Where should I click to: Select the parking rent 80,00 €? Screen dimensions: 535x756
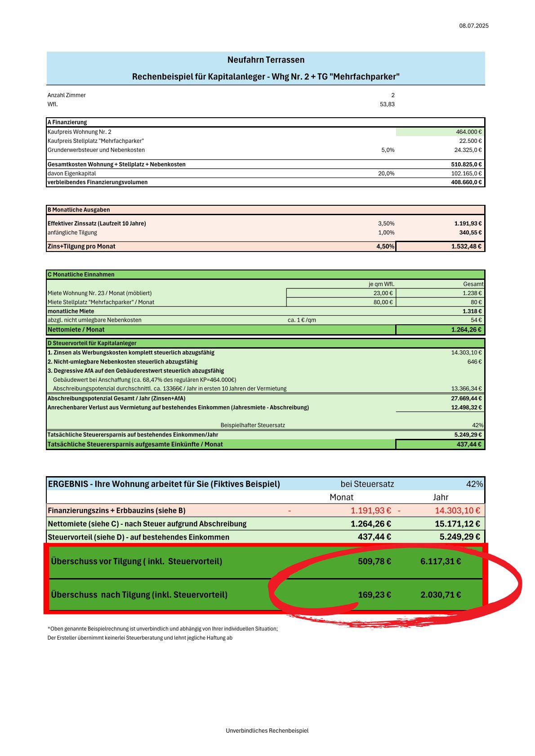pyautogui.click(x=383, y=302)
